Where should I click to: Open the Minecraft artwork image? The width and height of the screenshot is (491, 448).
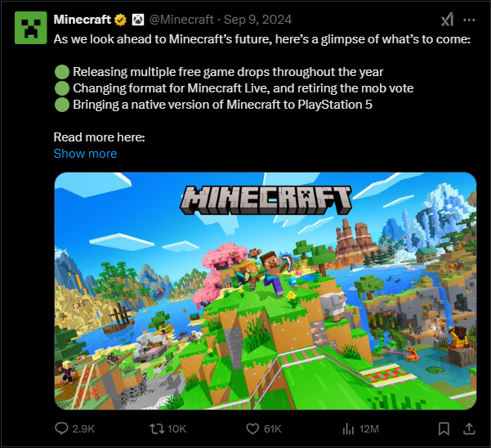266,291
